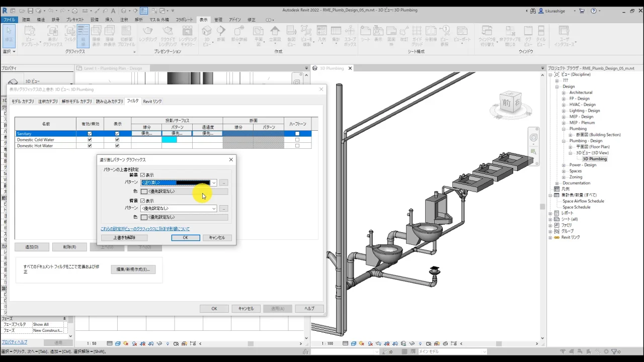
Task: Toggle 有効/無効 checkbox for Domestic Hot Water
Action: tap(90, 146)
